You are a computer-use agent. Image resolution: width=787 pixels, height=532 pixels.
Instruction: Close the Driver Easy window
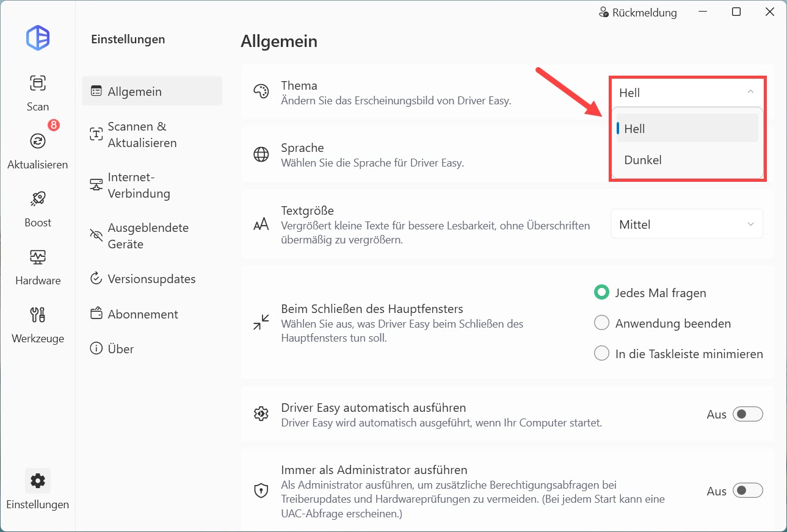pos(769,12)
